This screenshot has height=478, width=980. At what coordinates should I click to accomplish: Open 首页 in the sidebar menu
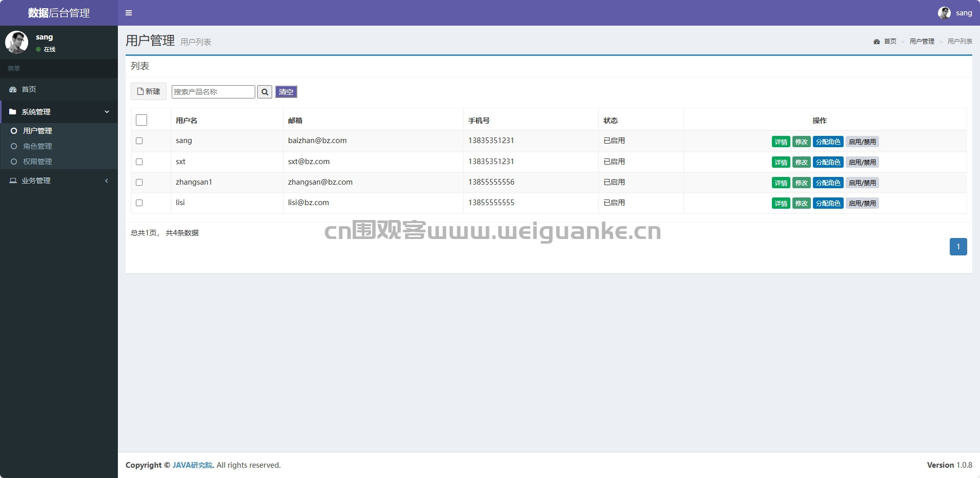(59, 89)
